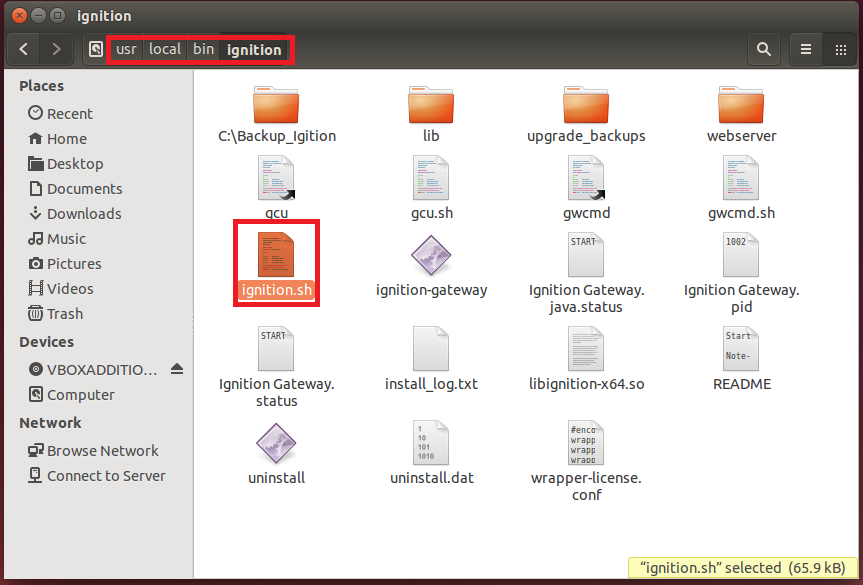Switch to grid icon view
Screen dimensions: 863x585
coord(840,50)
